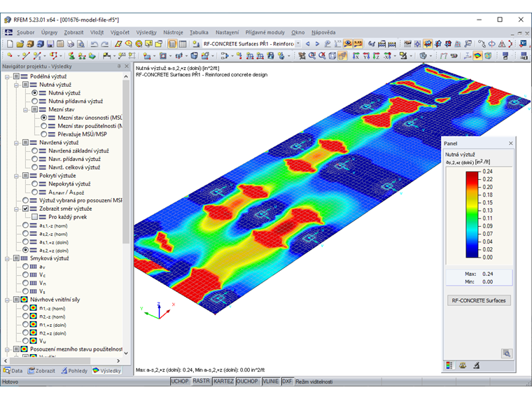Select the Nutná výztuž radio button

click(34, 92)
